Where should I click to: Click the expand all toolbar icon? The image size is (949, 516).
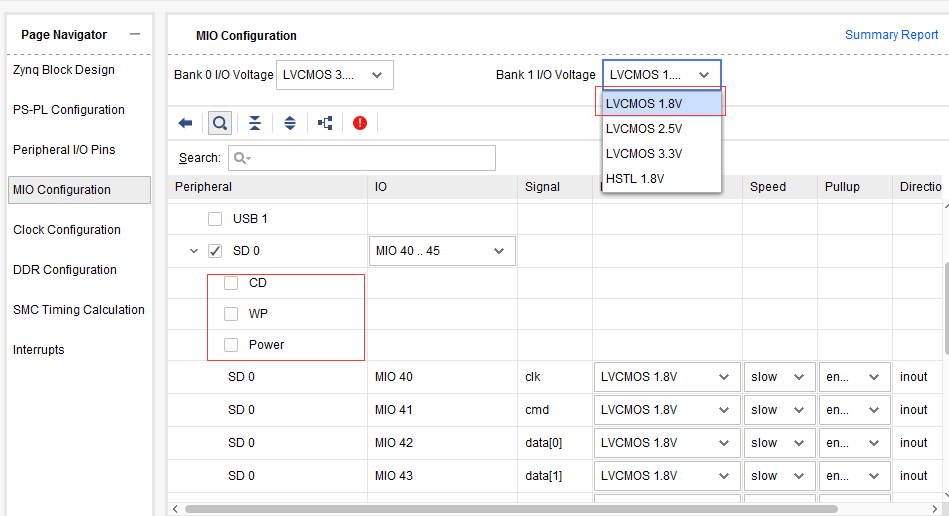coord(290,123)
